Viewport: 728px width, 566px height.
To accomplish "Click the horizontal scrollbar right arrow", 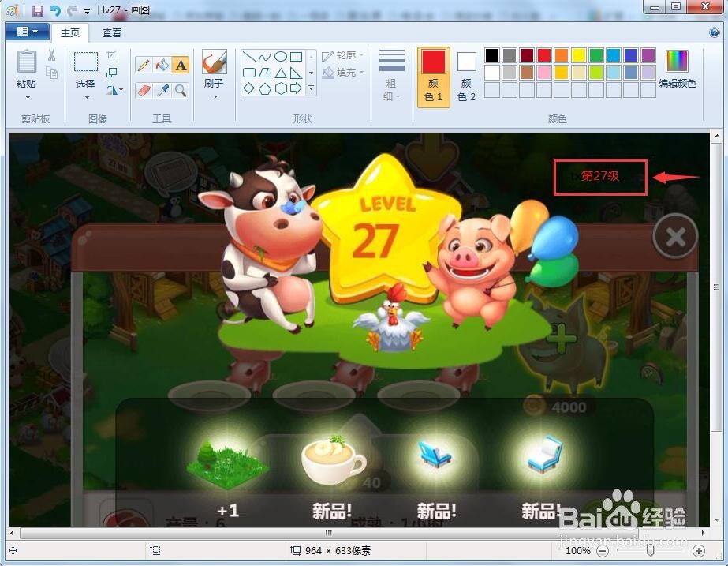I will point(704,533).
